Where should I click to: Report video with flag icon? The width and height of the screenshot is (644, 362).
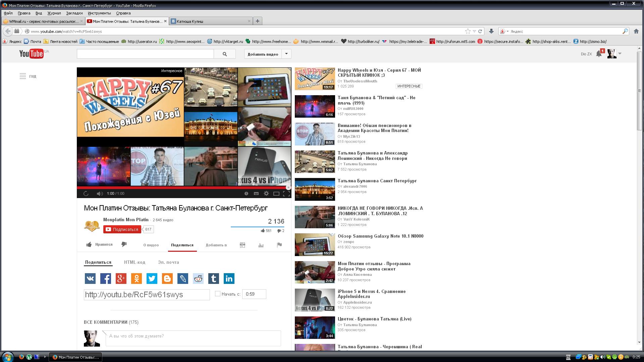point(279,245)
